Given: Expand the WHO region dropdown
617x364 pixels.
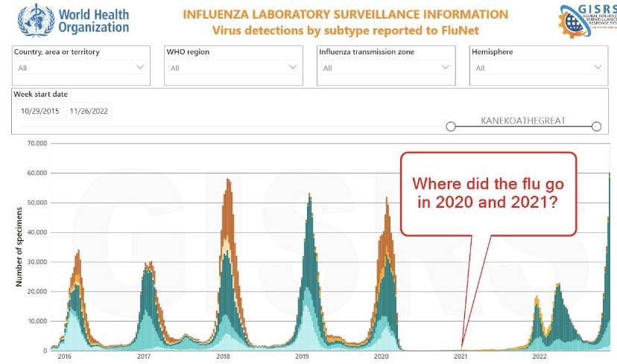Looking at the screenshot, I should [233, 68].
